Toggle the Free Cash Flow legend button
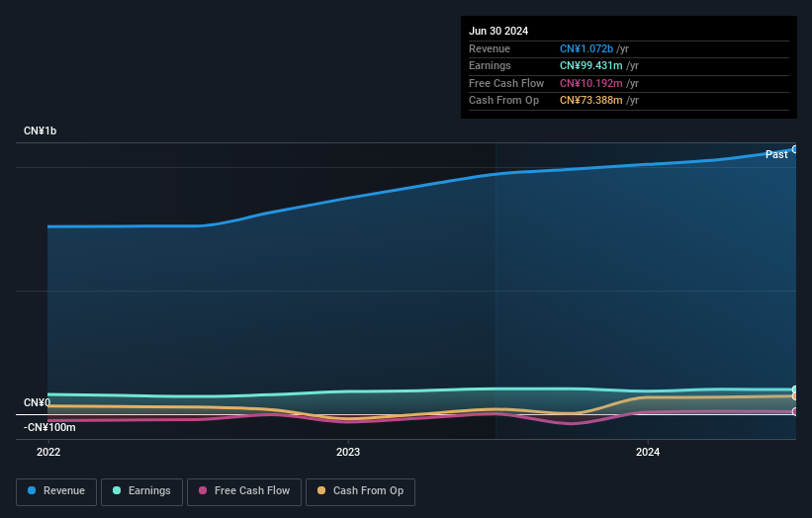Screen dimensions: 812x518 [244, 491]
